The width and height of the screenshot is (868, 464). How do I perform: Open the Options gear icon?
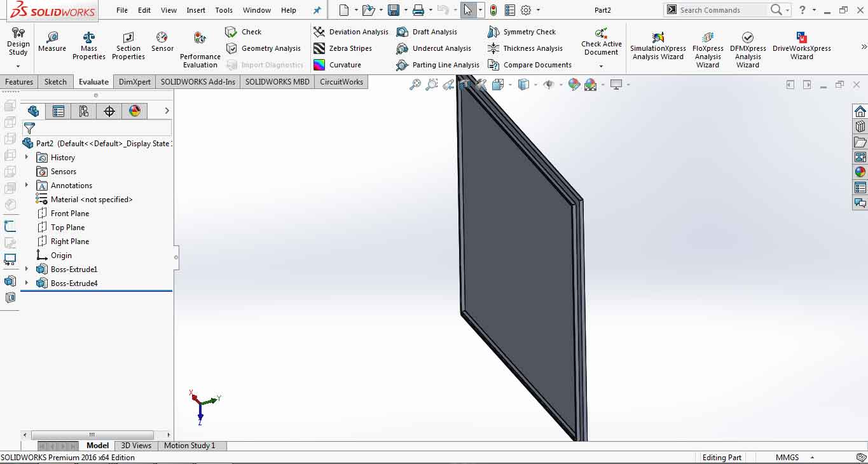point(526,10)
